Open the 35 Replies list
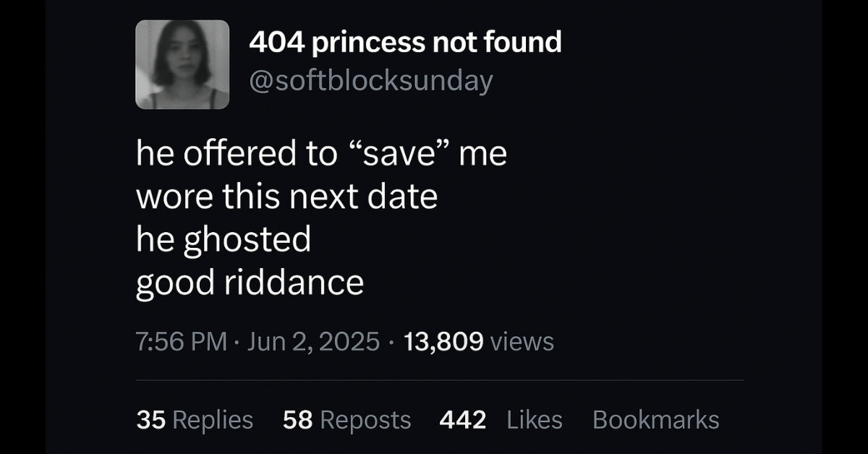The width and height of the screenshot is (868, 454). click(x=195, y=419)
